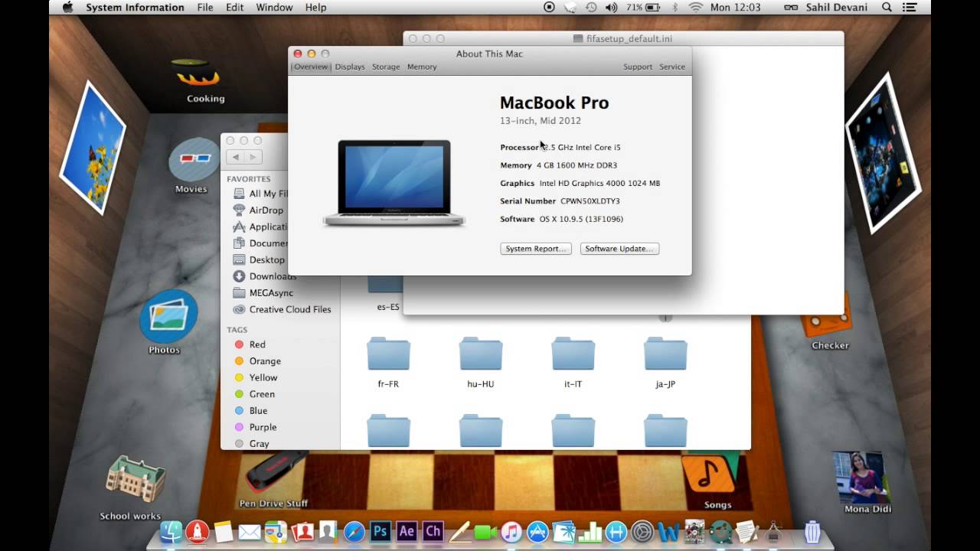Click the Wi-Fi status icon
Screen dimensions: 980x551
click(x=695, y=7)
